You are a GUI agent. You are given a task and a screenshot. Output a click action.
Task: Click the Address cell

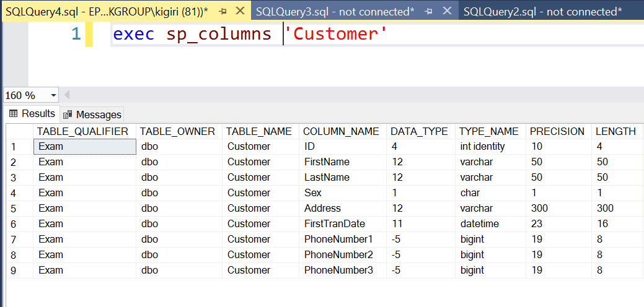pos(343,208)
